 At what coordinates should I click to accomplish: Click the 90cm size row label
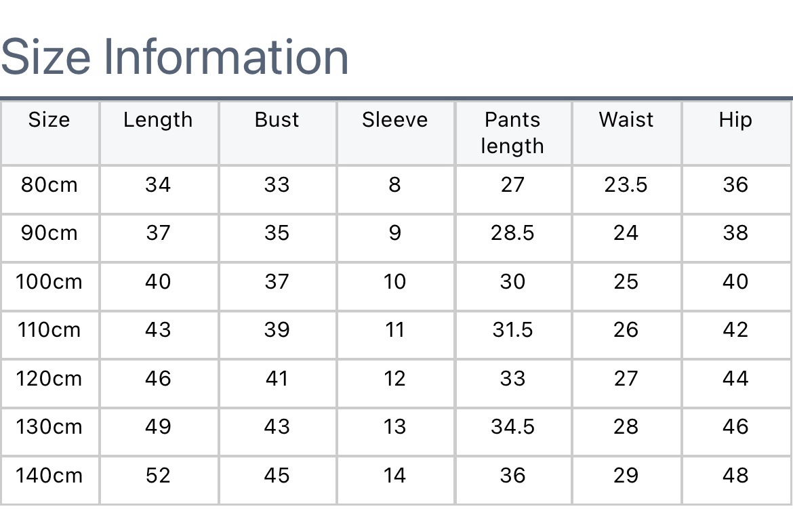49,234
